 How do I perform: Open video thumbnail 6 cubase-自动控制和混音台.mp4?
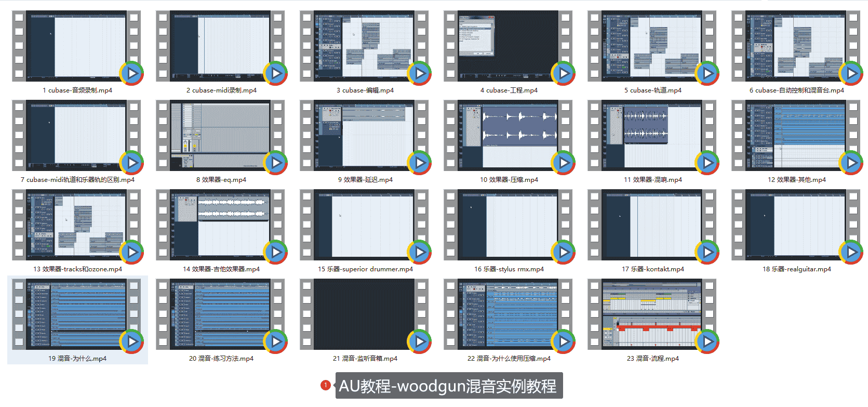click(796, 46)
